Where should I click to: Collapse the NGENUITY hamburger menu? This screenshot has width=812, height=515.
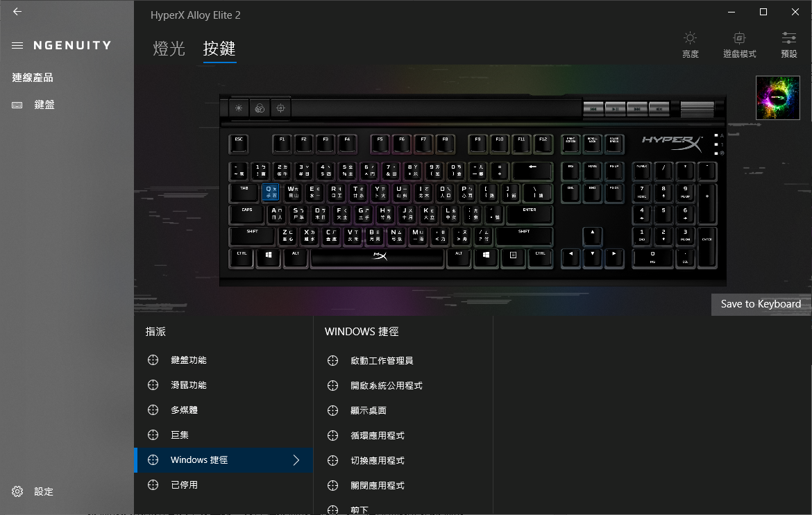17,46
